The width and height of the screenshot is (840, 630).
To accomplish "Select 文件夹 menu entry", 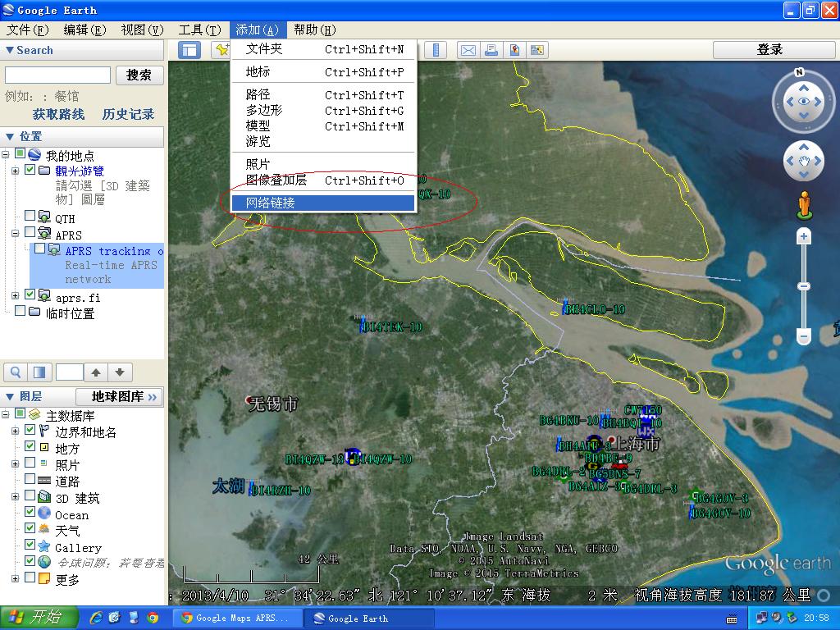I will pos(323,49).
